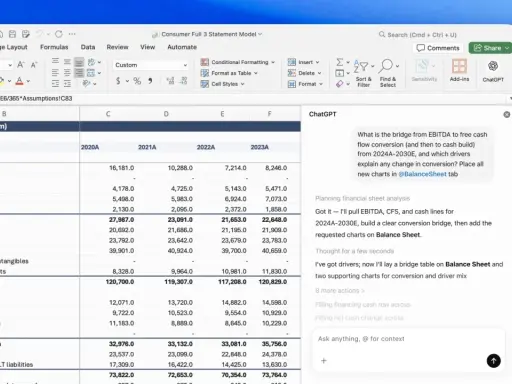Open the three-dot more commands menu
This screenshot has width=512, height=384.
[x=72, y=34]
